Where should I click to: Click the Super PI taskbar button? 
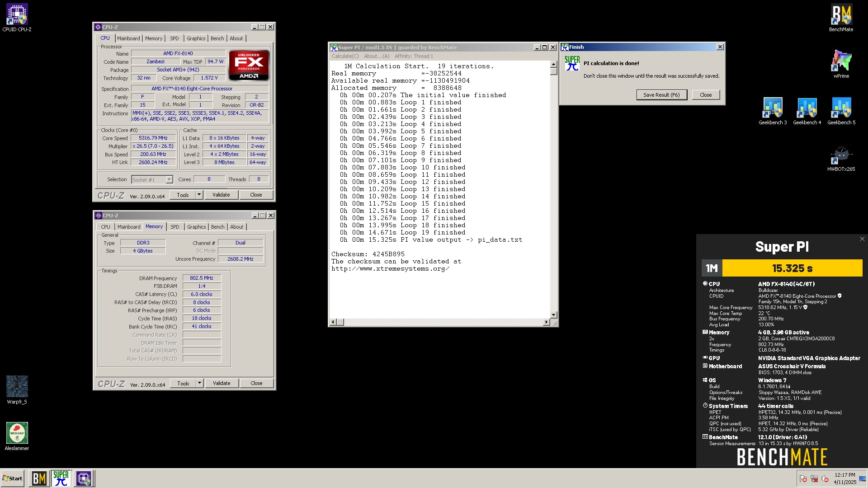tap(61, 479)
